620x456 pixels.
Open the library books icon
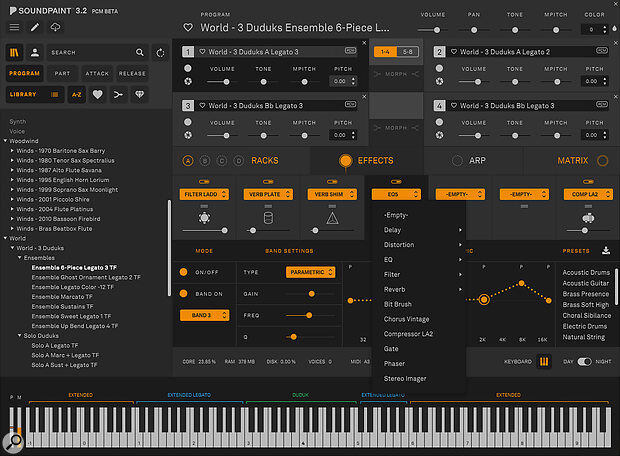(x=14, y=53)
